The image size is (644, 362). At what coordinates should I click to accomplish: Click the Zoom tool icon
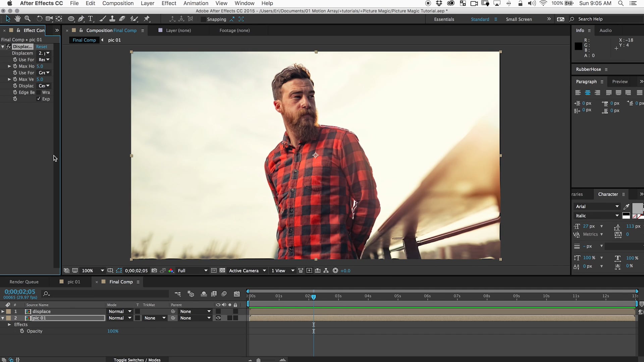(27, 18)
